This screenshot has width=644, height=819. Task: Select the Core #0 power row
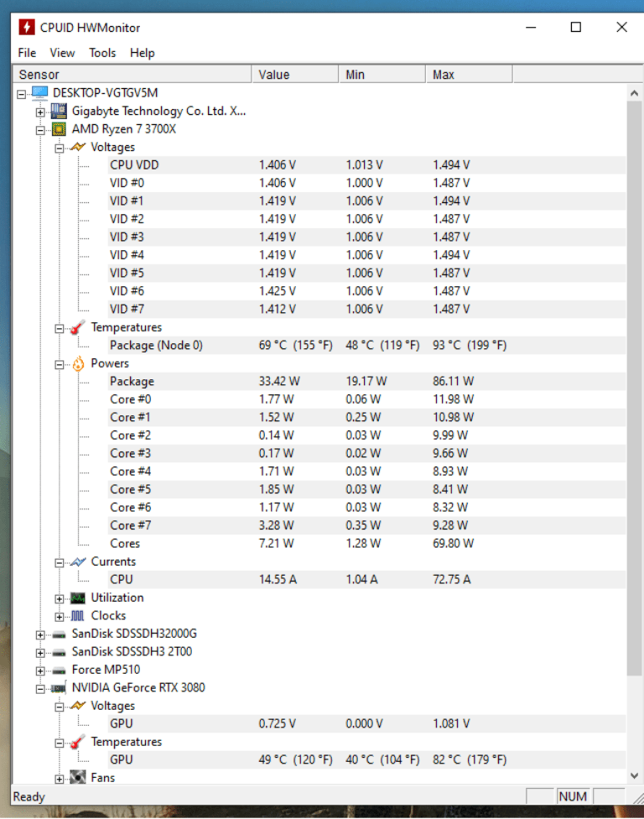pyautogui.click(x=367, y=399)
